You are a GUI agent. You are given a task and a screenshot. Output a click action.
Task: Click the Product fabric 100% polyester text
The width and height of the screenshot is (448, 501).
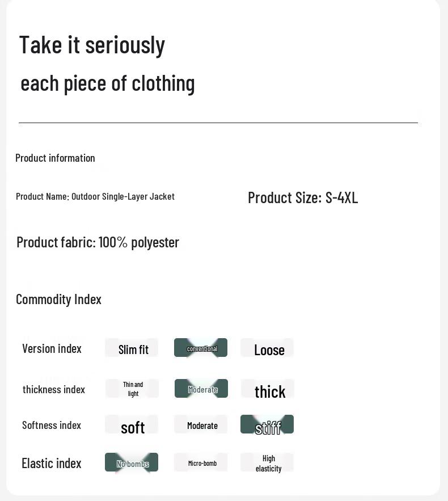pyautogui.click(x=98, y=242)
